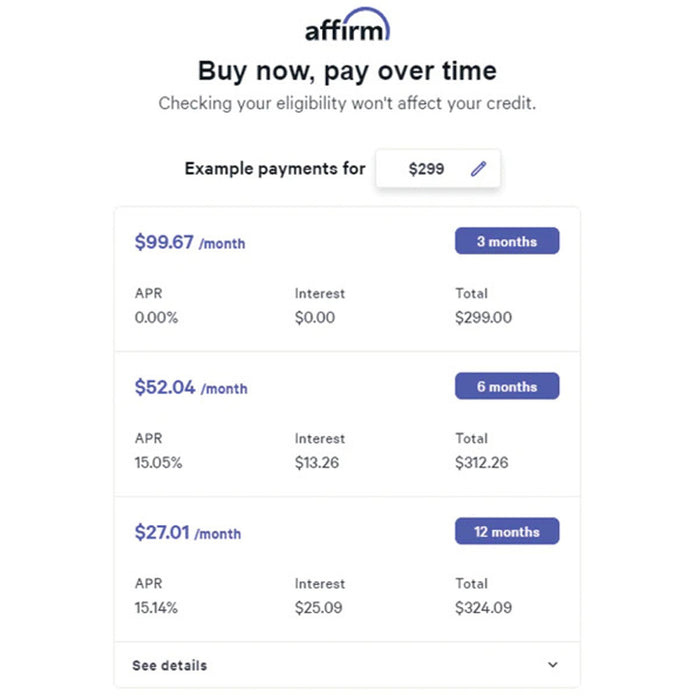Click the $299.00 total in 3-month plan
Screen dimensions: 700x700
coord(483,317)
